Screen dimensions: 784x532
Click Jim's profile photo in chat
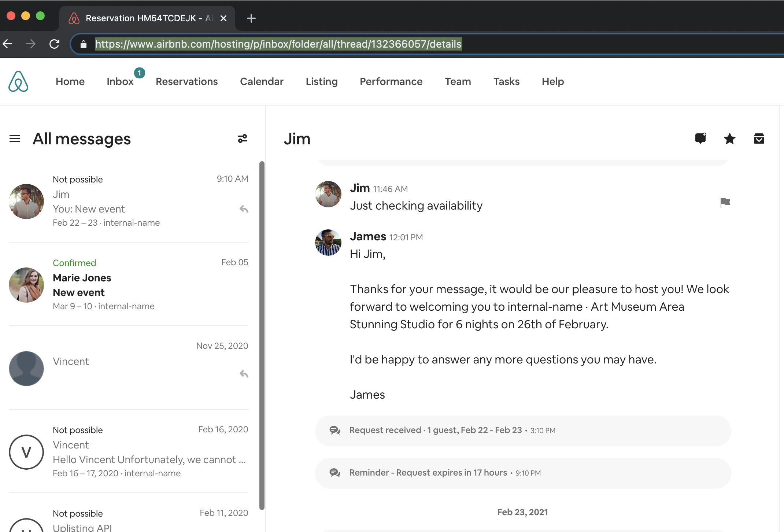[328, 194]
